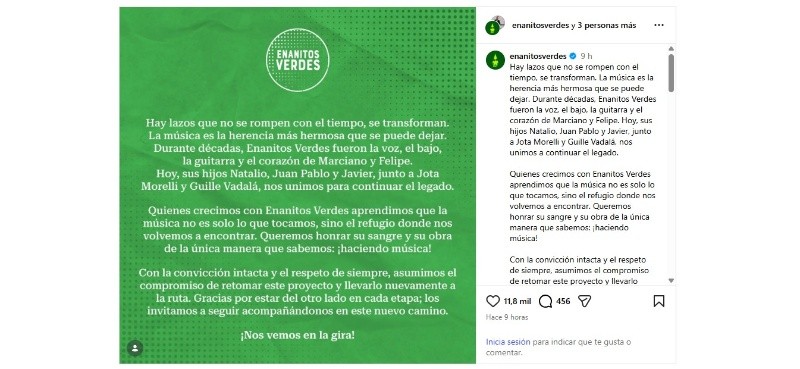Screen dimensions: 800x369
Task: Open enanitosverdes avatar in post header
Action: pos(494,25)
